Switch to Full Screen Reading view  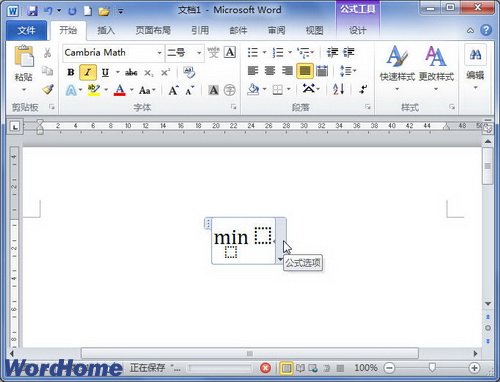pyautogui.click(x=300, y=368)
